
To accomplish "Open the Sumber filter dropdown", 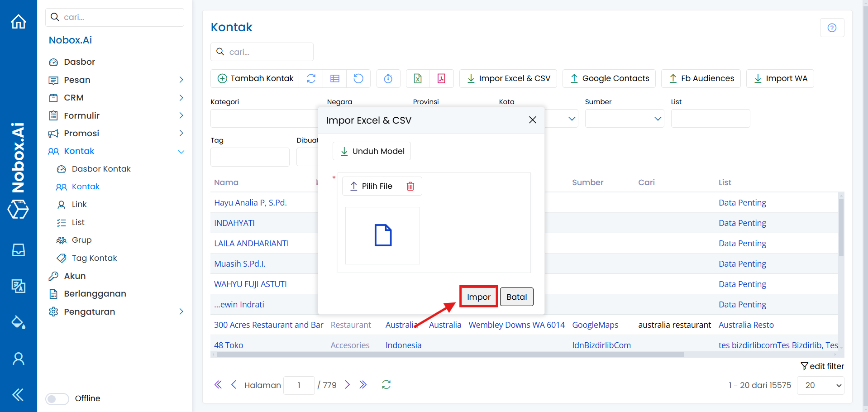I will [624, 119].
